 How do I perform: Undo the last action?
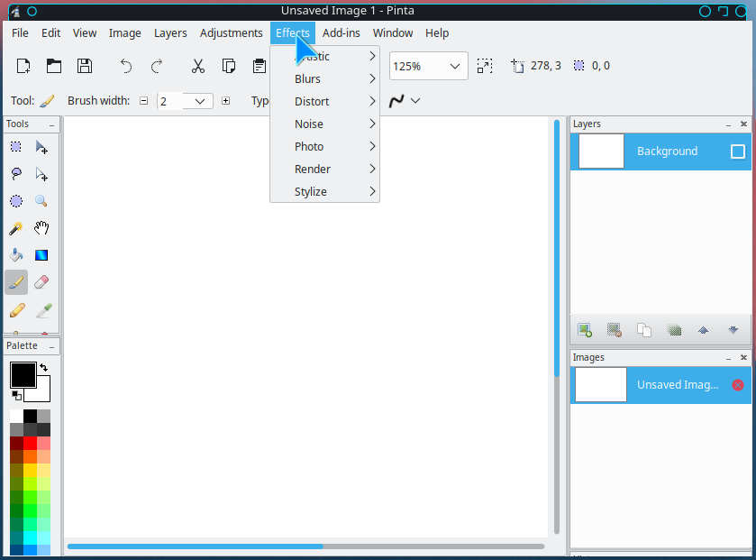tap(126, 66)
